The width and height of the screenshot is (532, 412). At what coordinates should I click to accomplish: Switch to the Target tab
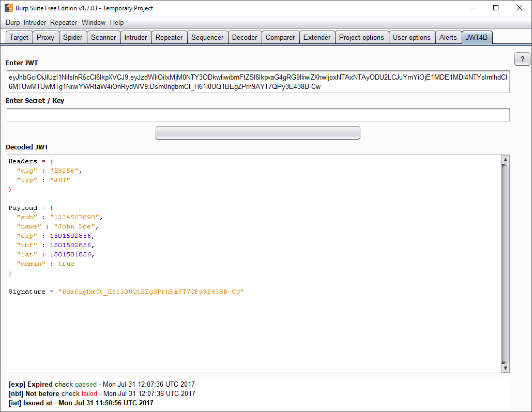[x=19, y=37]
